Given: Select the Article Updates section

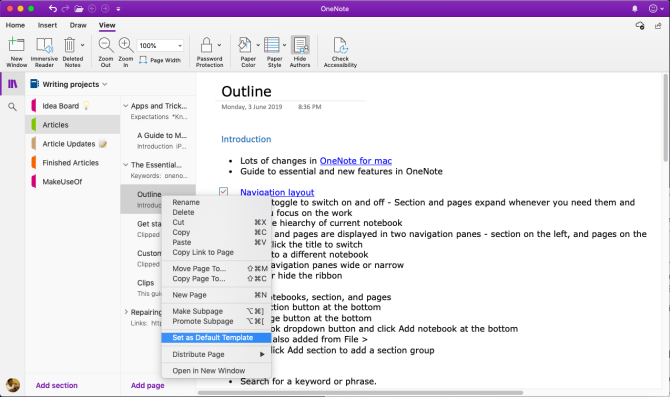Looking at the screenshot, I should coord(73,144).
